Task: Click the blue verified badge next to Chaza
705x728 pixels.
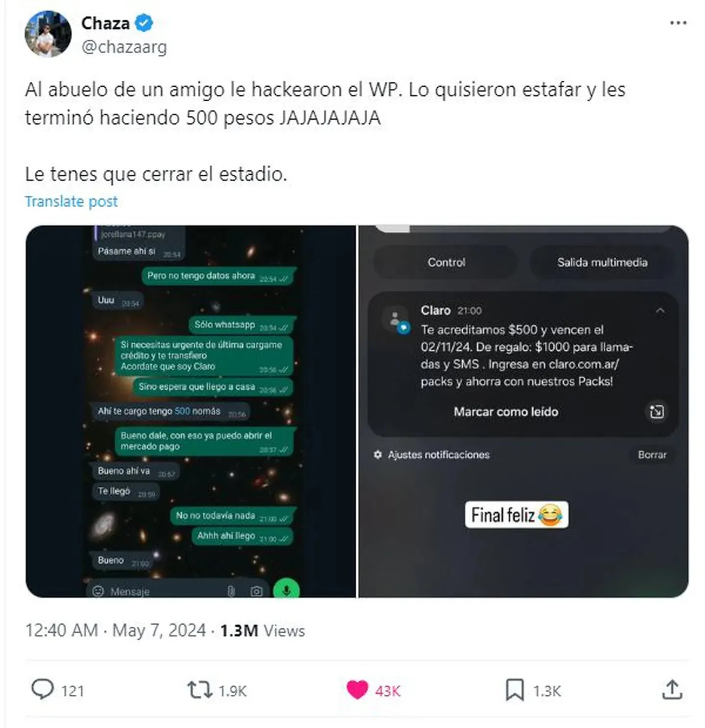Action: click(x=144, y=23)
